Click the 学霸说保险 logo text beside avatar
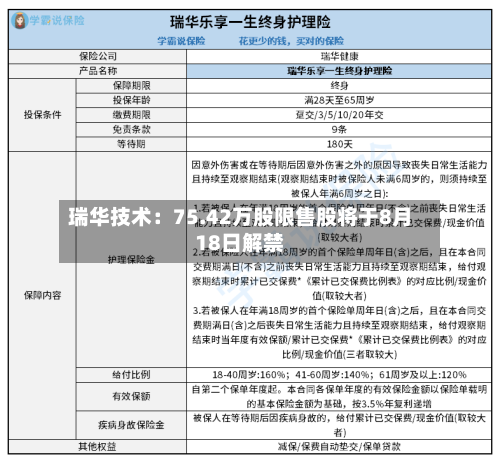Image resolution: width=500 pixels, height=464 pixels. (x=57, y=20)
